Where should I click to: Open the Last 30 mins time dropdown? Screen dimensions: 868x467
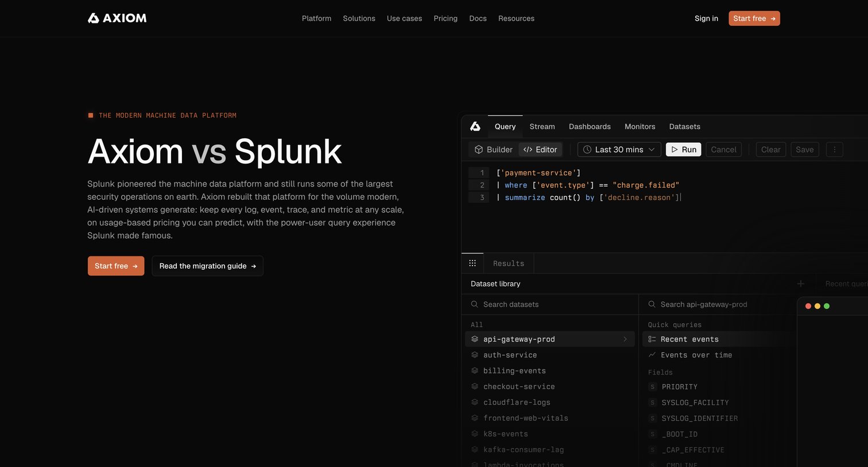coord(619,150)
